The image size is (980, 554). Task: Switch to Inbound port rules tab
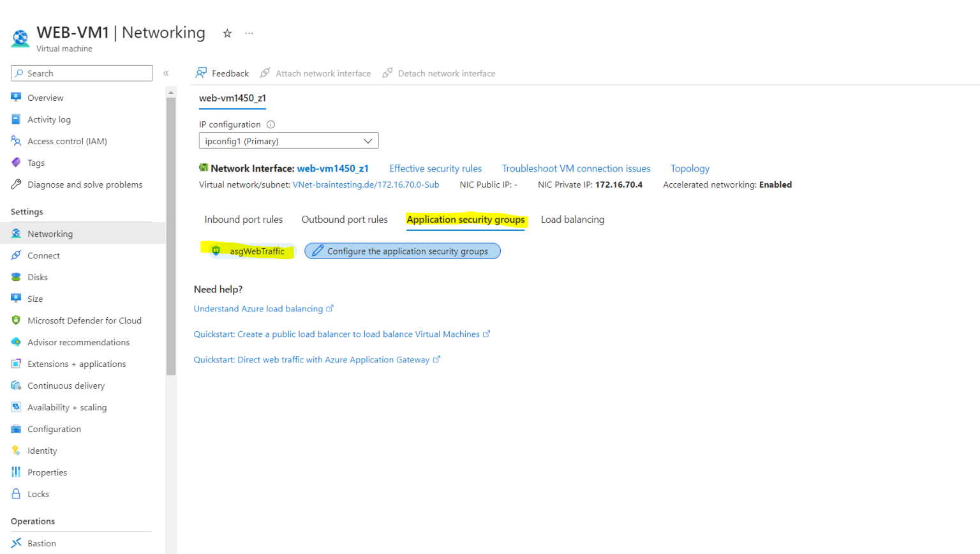pyautogui.click(x=244, y=220)
